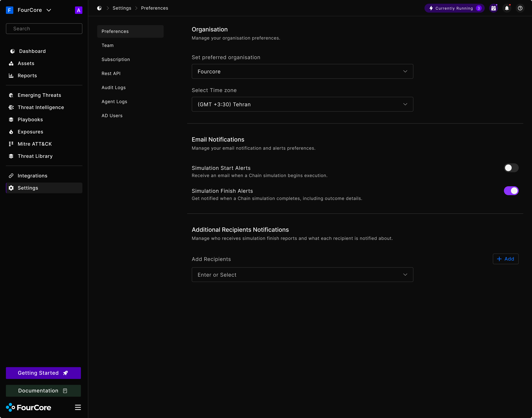Open the Enter or Select recipients dropdown
Screen dimensions: 532x418
point(303,275)
